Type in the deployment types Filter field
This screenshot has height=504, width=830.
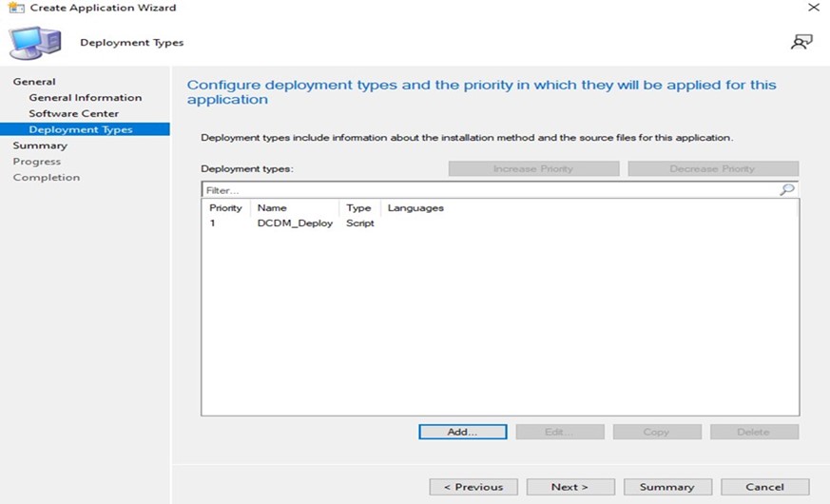point(490,190)
